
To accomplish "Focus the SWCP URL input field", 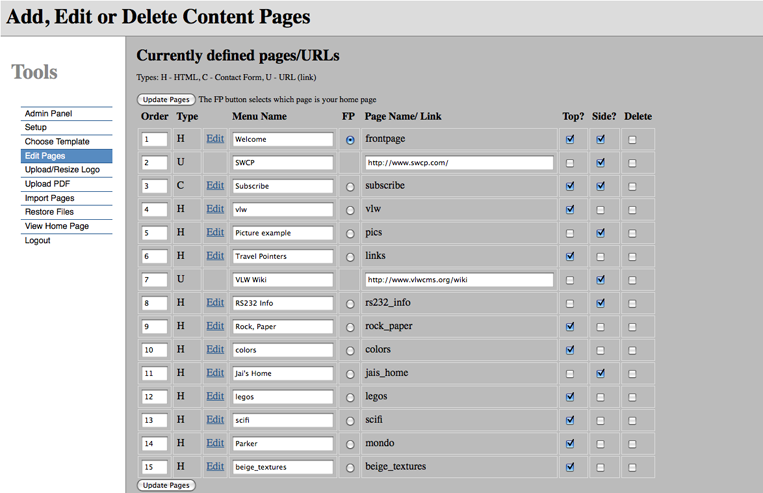I will click(x=459, y=163).
